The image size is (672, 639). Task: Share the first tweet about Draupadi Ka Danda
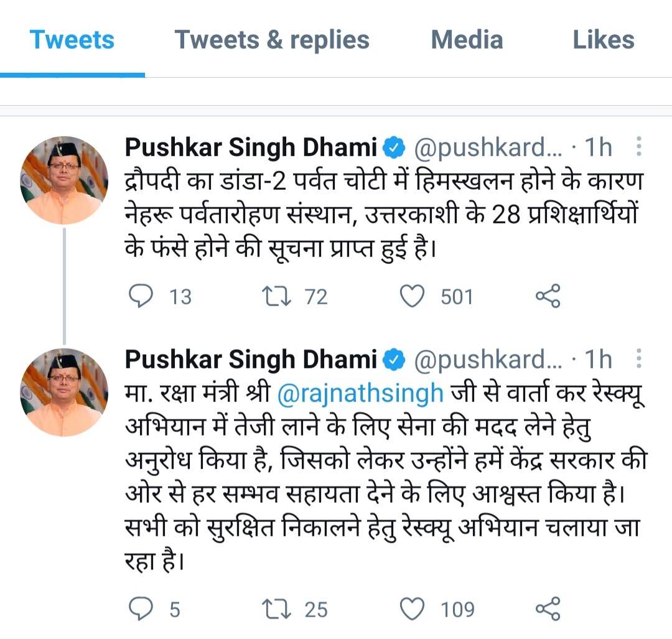tap(548, 297)
